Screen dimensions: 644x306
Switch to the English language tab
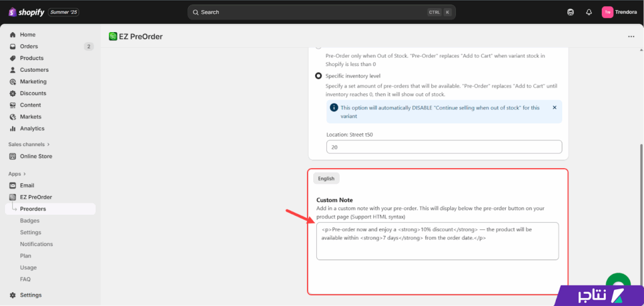(x=326, y=178)
